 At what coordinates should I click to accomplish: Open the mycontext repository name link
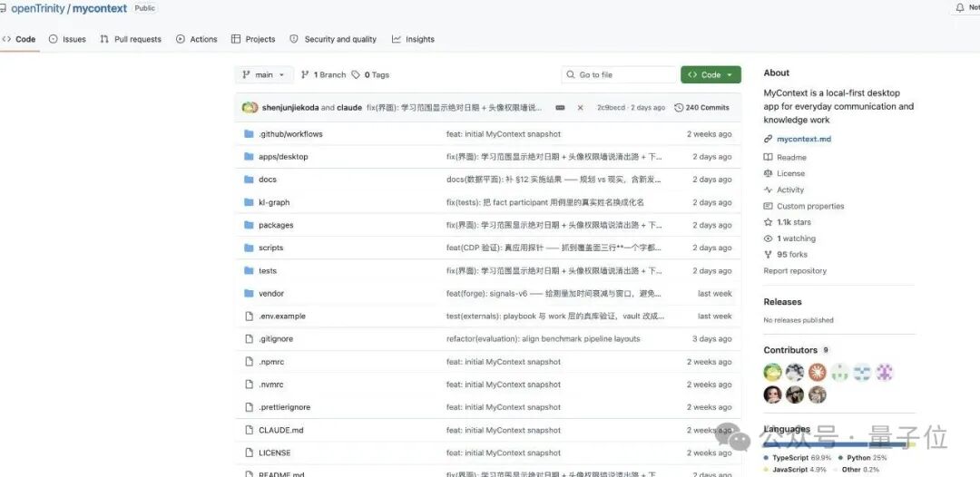(100, 9)
